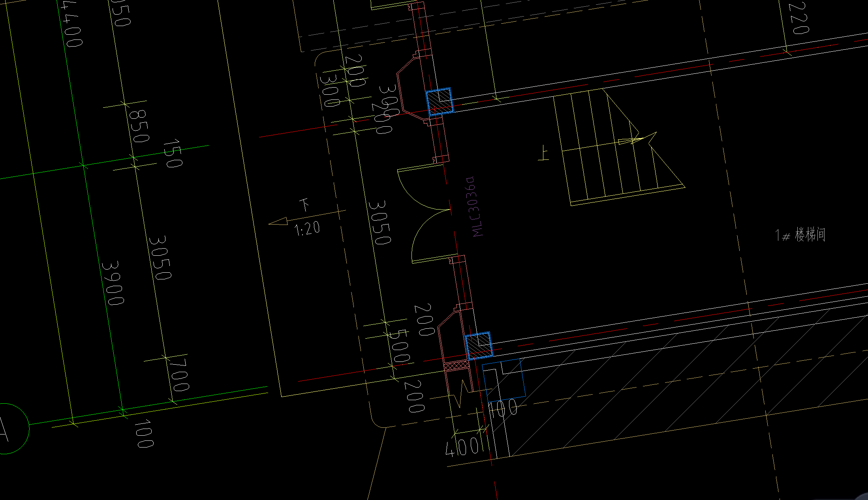
Task: Select the 3900 dimension text
Action: 113,283
